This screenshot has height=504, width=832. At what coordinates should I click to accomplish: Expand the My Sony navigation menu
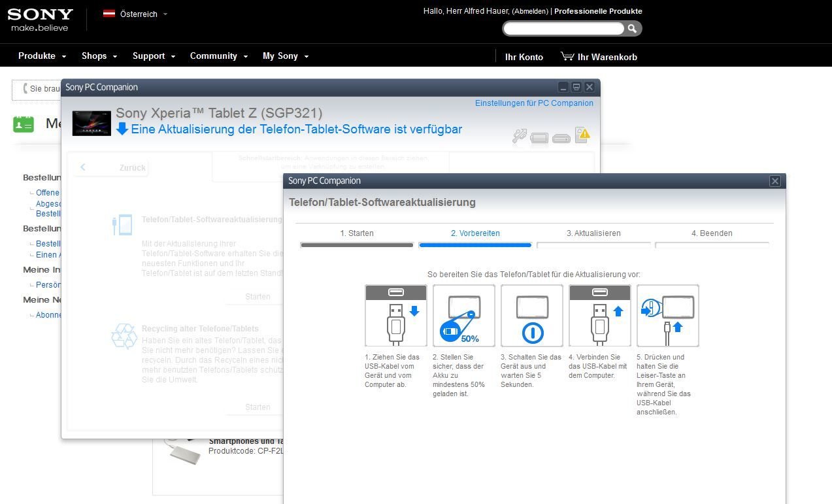pyautogui.click(x=286, y=56)
